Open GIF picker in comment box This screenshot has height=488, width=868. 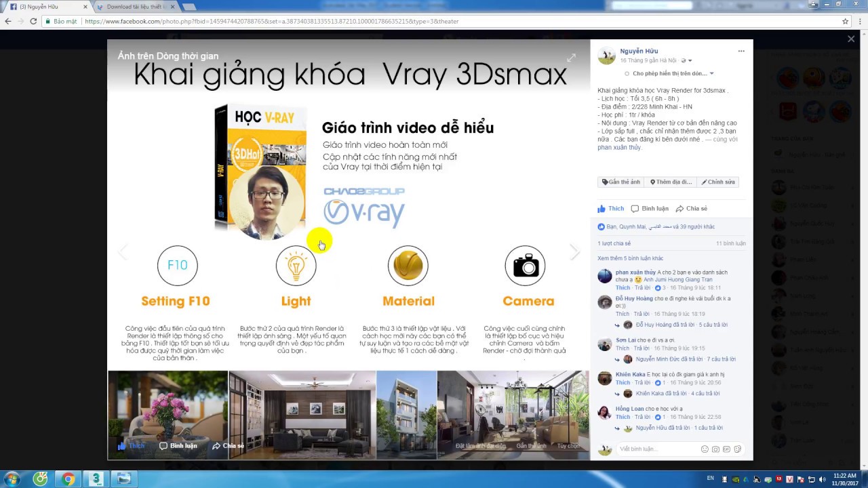pyautogui.click(x=726, y=449)
